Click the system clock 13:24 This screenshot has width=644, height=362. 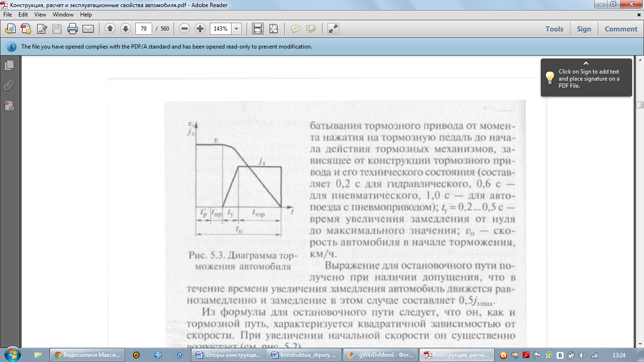618,355
